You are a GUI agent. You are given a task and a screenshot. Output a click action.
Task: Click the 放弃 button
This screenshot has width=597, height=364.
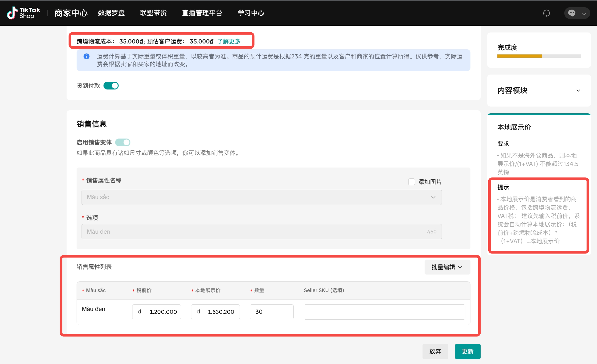(x=435, y=351)
